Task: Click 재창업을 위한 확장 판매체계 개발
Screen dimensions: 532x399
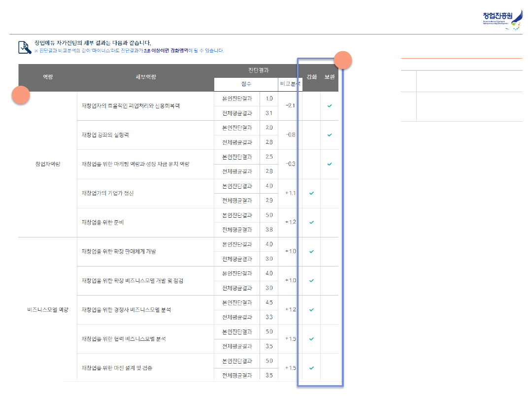Action: [x=119, y=252]
